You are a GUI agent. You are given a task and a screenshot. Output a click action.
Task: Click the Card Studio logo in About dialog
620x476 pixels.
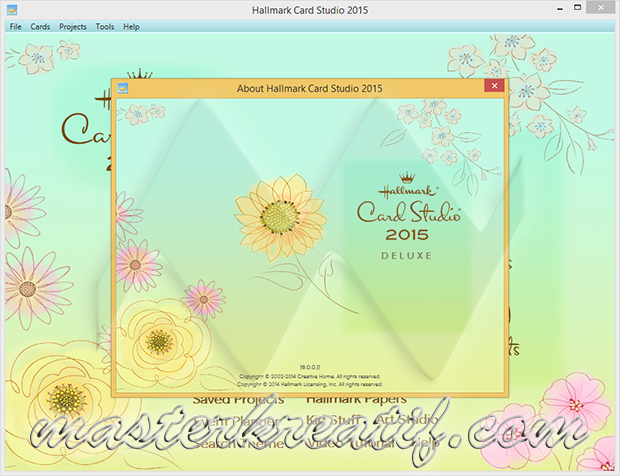(408, 212)
